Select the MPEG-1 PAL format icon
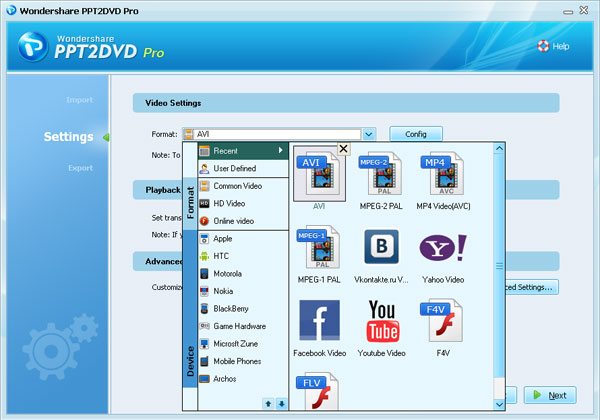 (x=318, y=247)
